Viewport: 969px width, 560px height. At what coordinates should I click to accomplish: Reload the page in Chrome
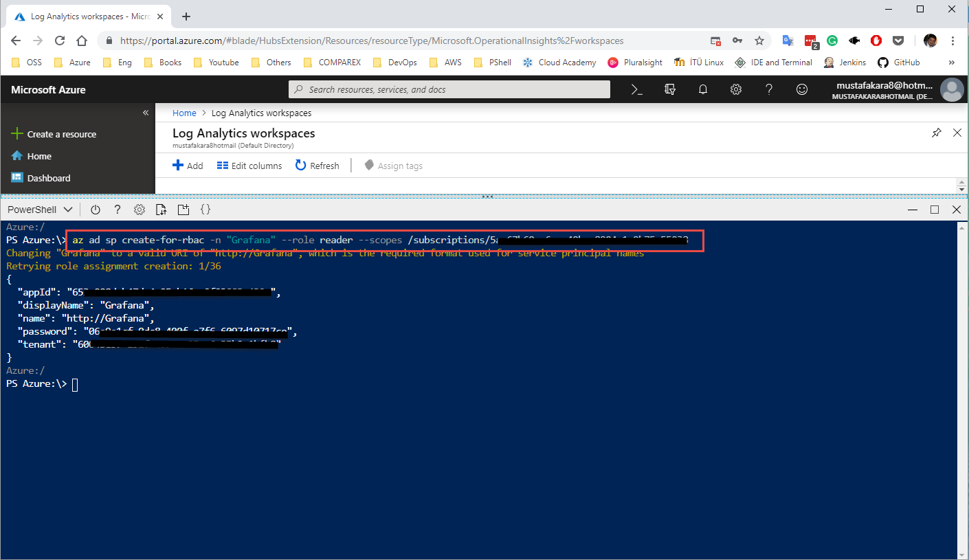click(x=60, y=41)
